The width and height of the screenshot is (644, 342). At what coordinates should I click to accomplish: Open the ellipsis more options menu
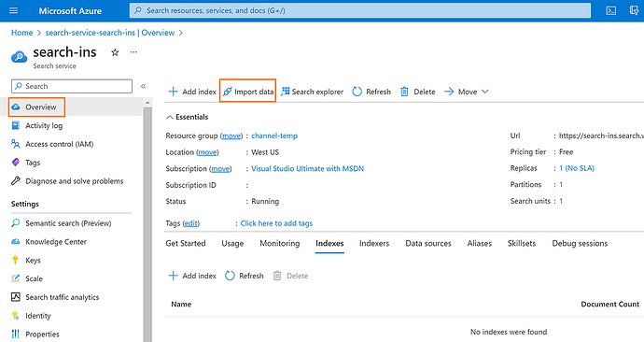click(133, 52)
